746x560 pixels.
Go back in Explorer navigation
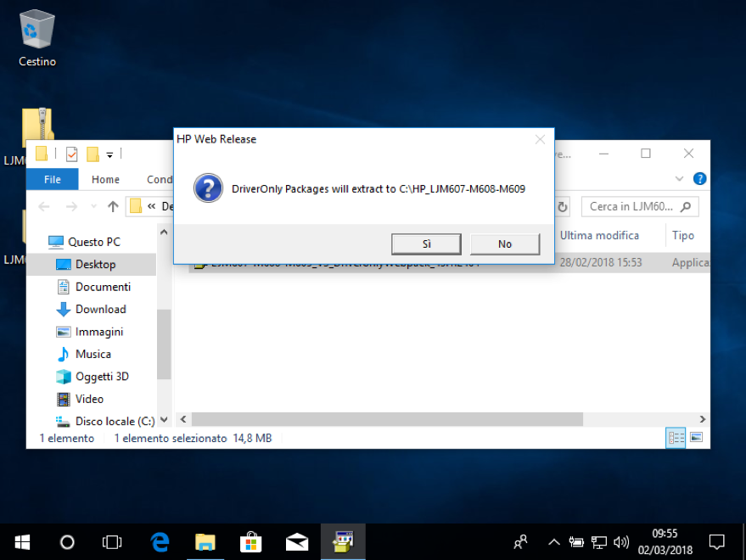tap(44, 206)
